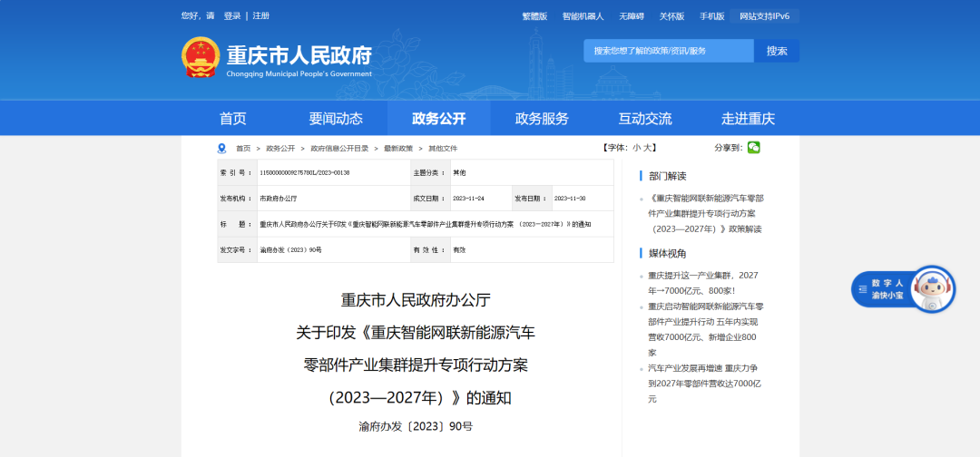Open 智能机器人 link in top bar
This screenshot has height=457, width=980.
click(x=583, y=16)
